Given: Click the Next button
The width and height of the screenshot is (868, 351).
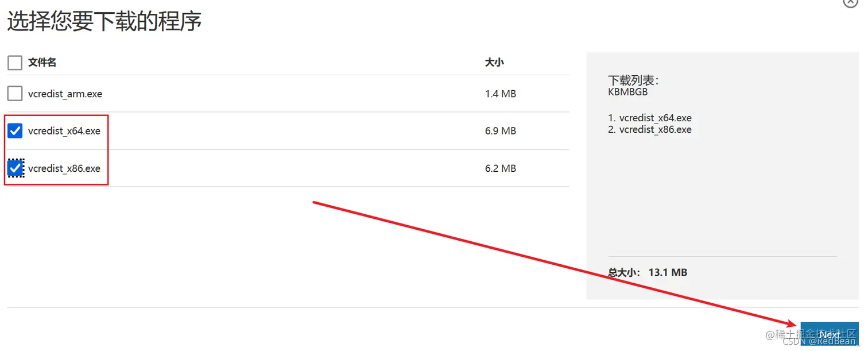Looking at the screenshot, I should 829,334.
